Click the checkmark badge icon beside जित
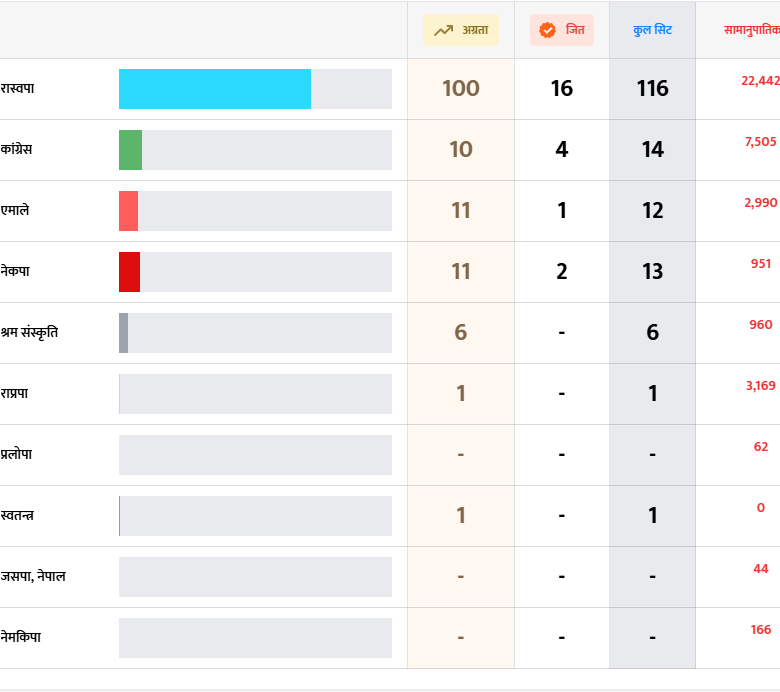This screenshot has width=780, height=692. click(x=547, y=30)
